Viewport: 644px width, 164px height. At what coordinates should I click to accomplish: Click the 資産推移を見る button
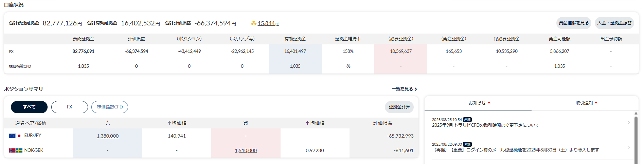point(574,23)
